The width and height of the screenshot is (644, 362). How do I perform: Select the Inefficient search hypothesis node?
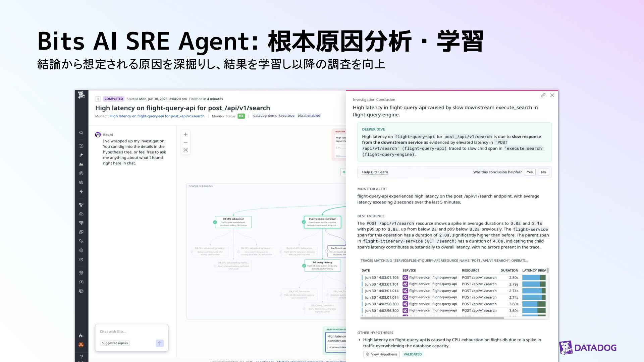[337, 251]
